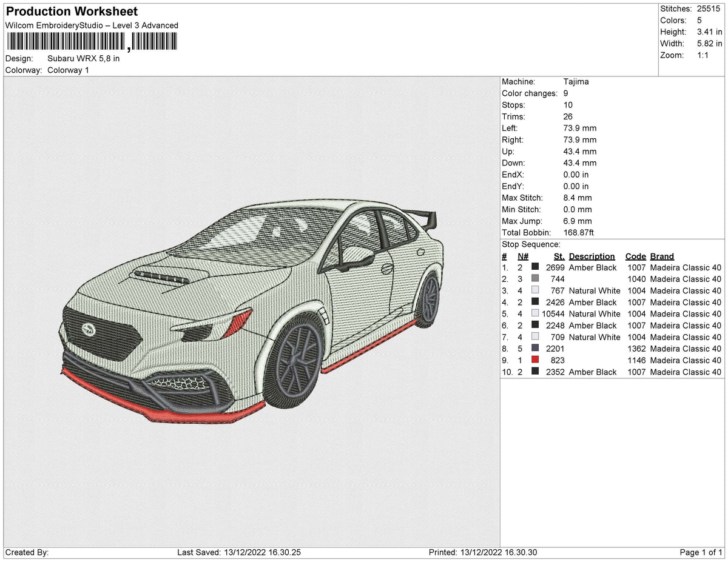
Task: Select the red swatch for thread code 1146
Action: (x=535, y=360)
